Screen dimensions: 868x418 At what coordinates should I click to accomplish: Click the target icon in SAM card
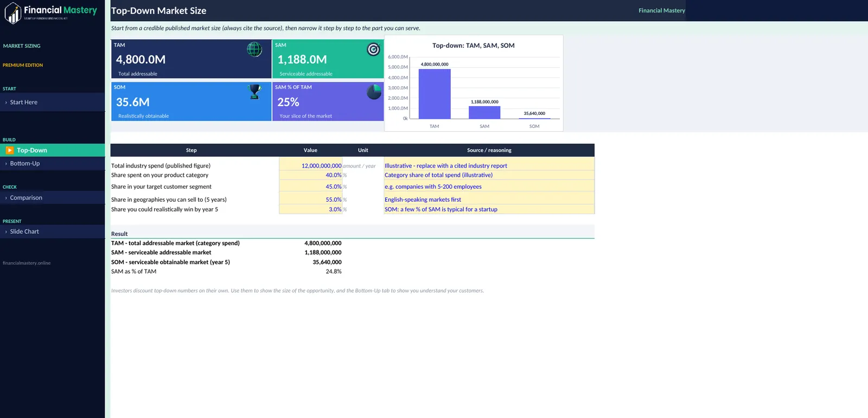point(373,49)
